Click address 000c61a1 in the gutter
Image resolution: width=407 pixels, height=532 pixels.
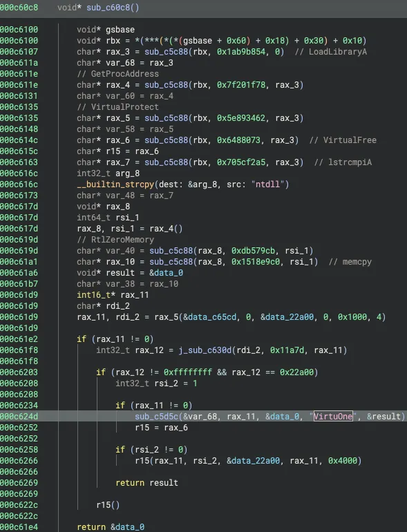(x=19, y=262)
